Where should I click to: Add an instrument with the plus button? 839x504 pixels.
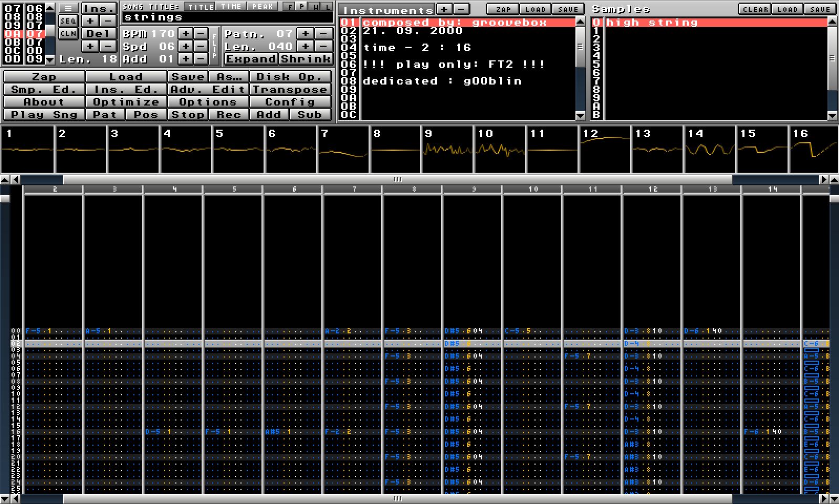(x=444, y=9)
